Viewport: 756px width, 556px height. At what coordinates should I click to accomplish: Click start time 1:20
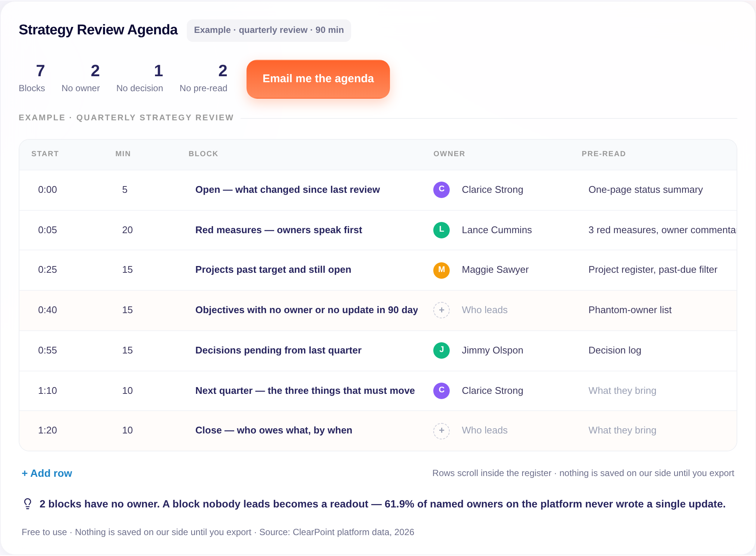47,430
